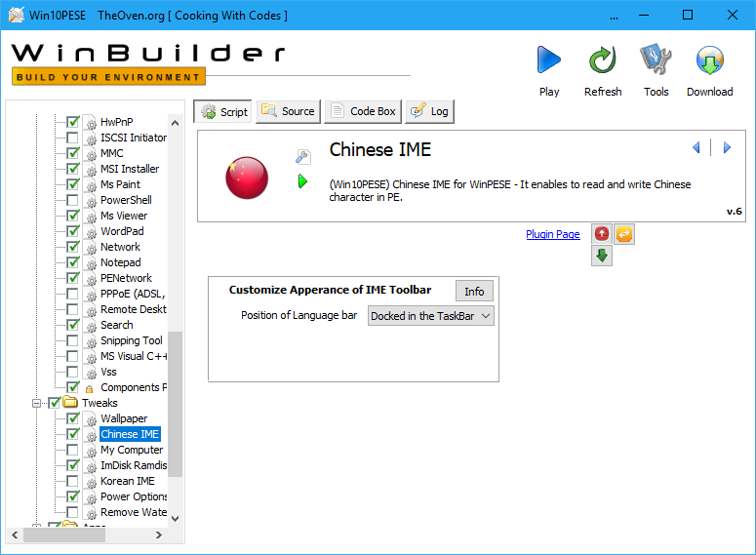Click the gear icon beside PowerShell
The image size is (756, 555).
[90, 201]
